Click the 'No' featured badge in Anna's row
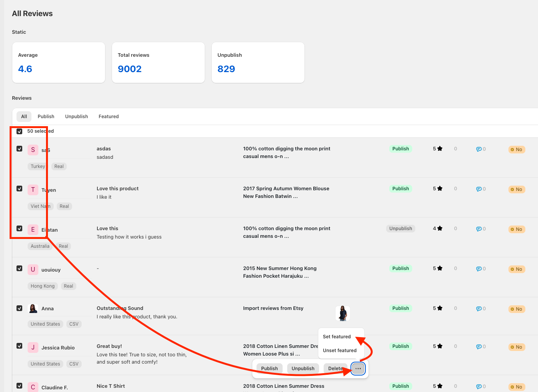538x392 pixels. tap(517, 309)
